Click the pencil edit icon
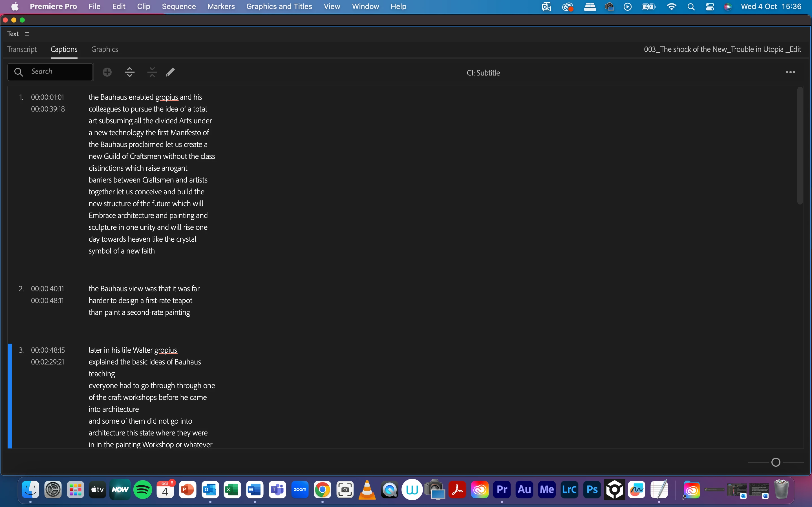812x507 pixels. (170, 72)
